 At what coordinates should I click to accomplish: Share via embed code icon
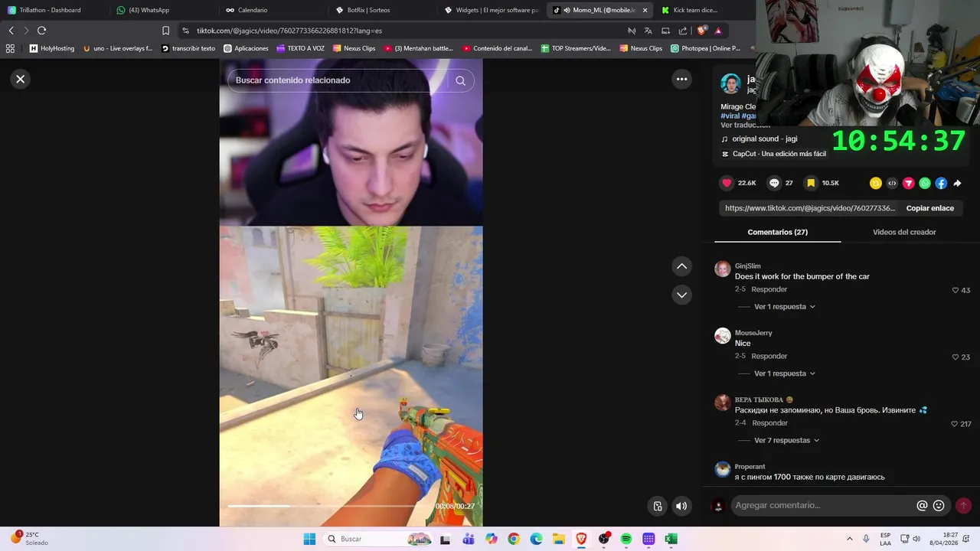(892, 183)
